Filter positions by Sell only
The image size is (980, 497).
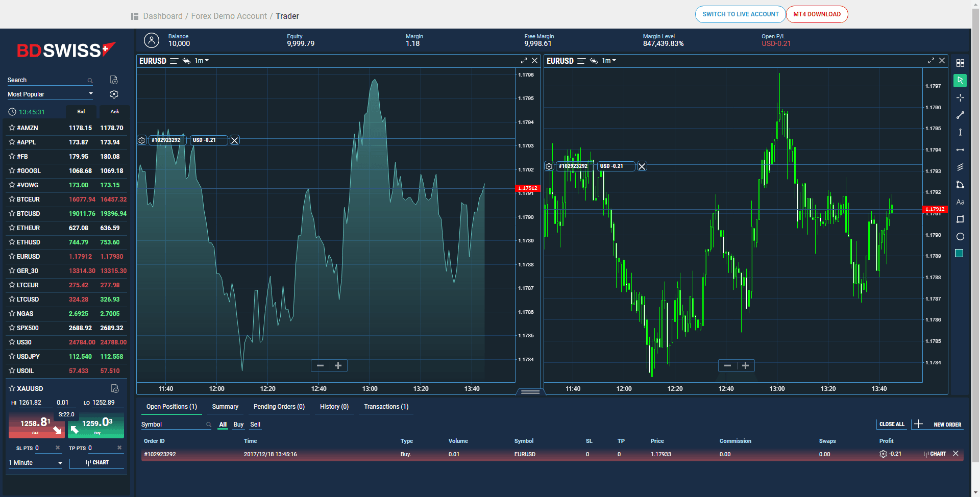[x=255, y=424]
